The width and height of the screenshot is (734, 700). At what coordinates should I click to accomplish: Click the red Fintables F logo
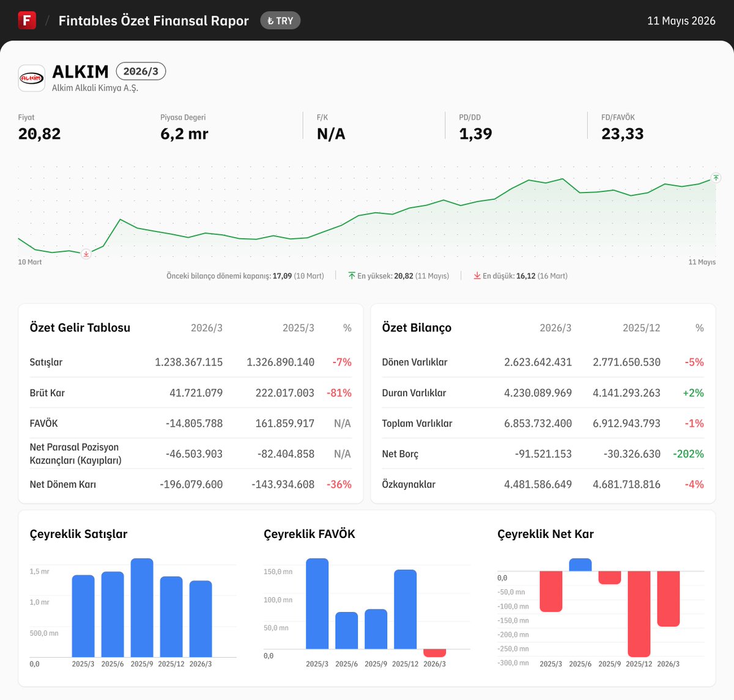(x=27, y=20)
